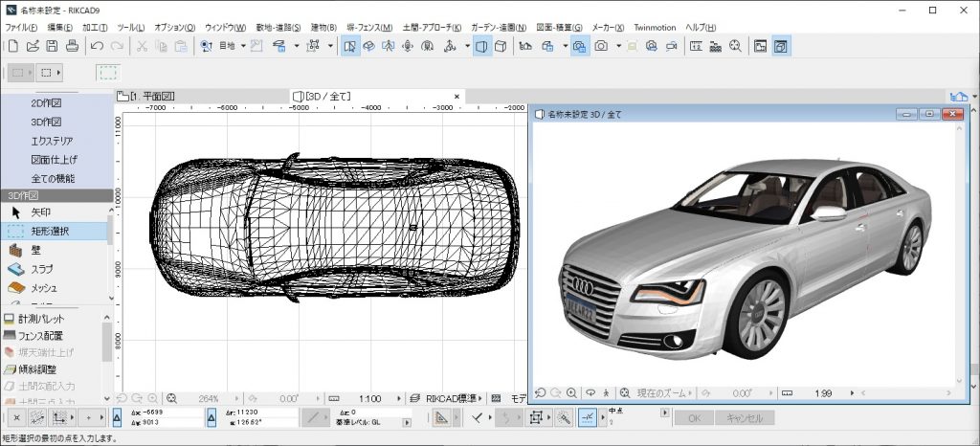The height and width of the screenshot is (446, 980).
Task: Open the 図面仕上げ toolbox category
Action: pyautogui.click(x=54, y=159)
